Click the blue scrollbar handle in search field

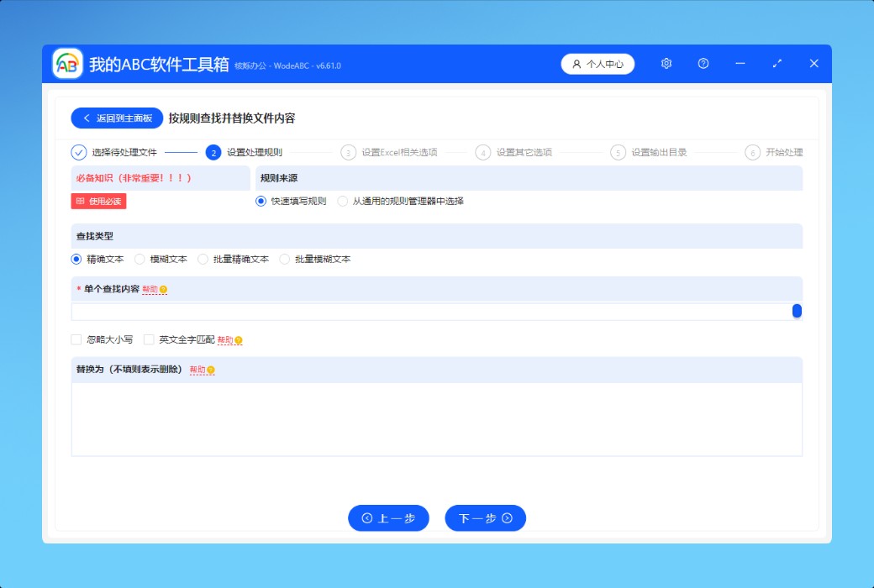797,312
